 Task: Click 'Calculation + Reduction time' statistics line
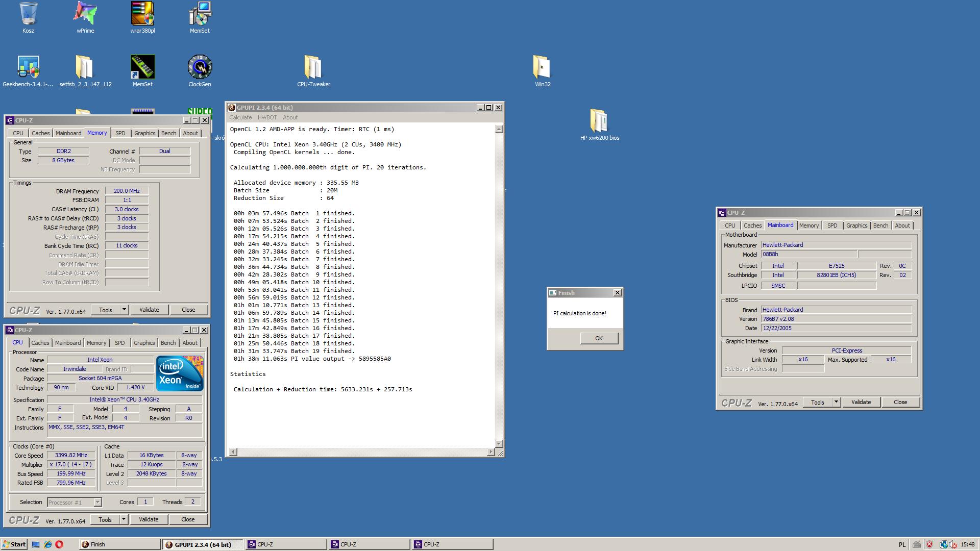(x=323, y=389)
